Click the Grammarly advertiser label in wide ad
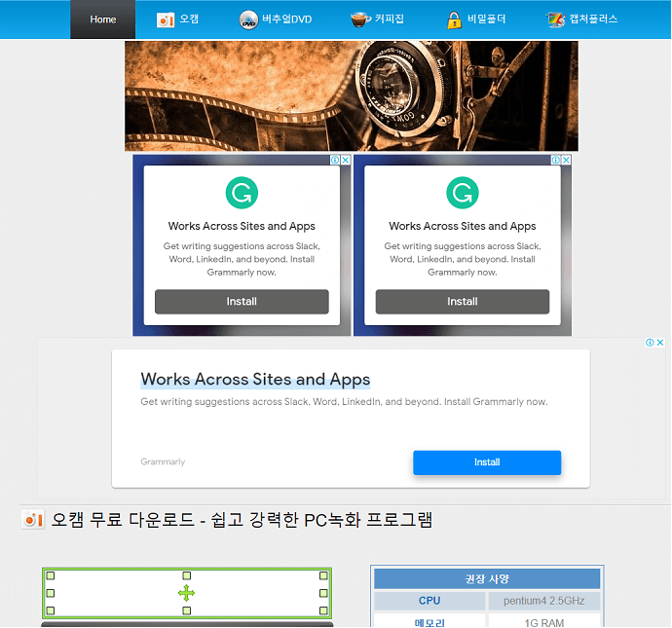Image resolution: width=672 pixels, height=628 pixels. click(x=163, y=462)
